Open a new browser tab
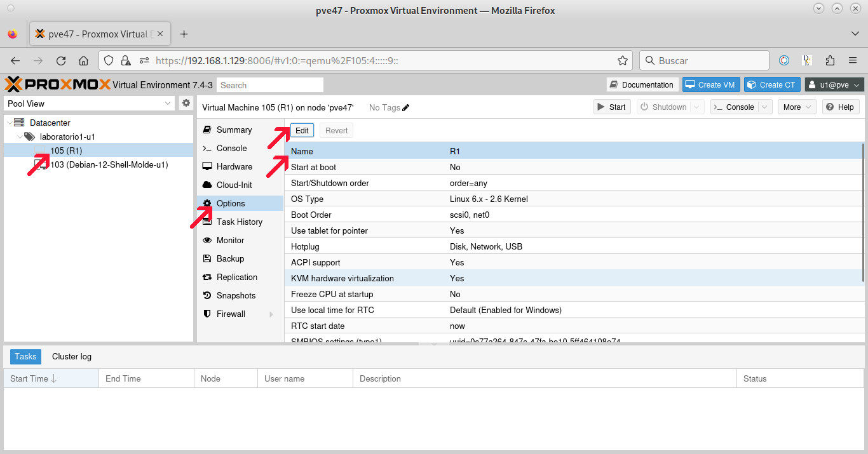Viewport: 868px width, 454px height. pos(184,34)
